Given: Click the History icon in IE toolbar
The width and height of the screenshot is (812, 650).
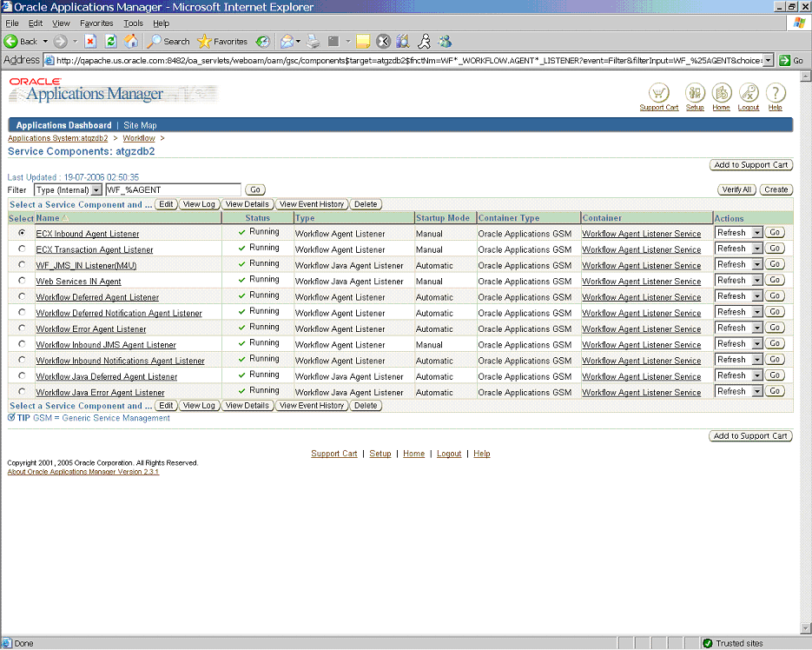Looking at the screenshot, I should point(263,42).
